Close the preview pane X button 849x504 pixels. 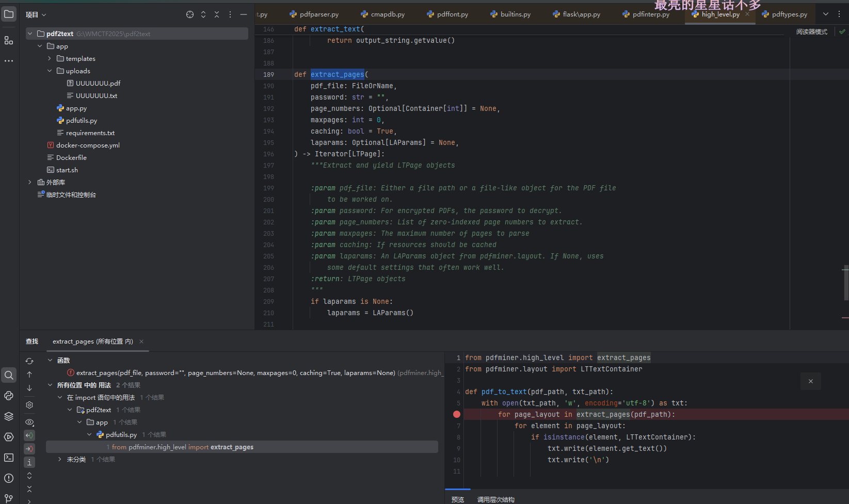(x=811, y=381)
